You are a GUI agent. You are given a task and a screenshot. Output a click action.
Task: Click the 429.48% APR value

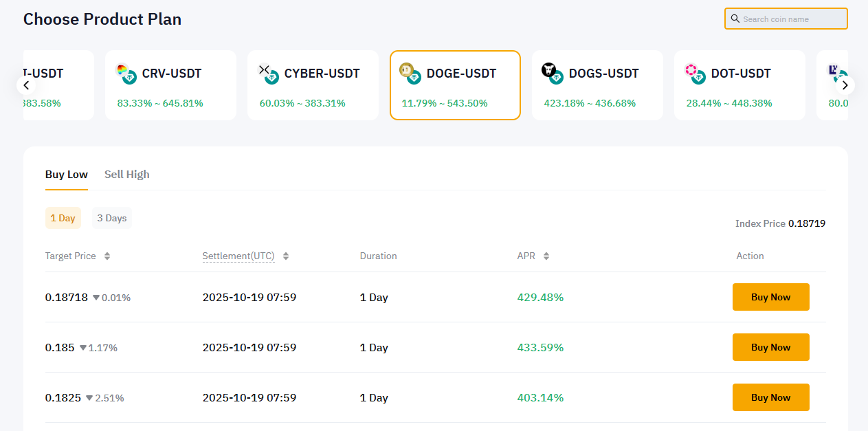(540, 298)
